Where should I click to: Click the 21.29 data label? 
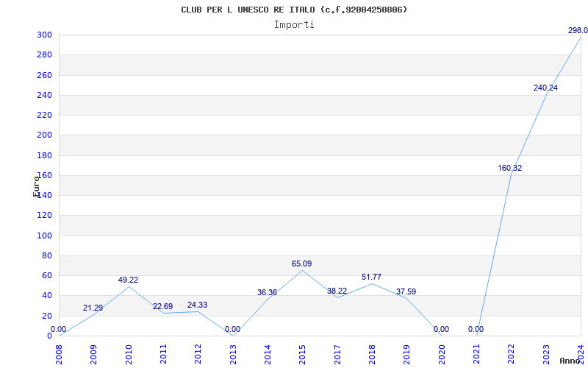tap(93, 308)
